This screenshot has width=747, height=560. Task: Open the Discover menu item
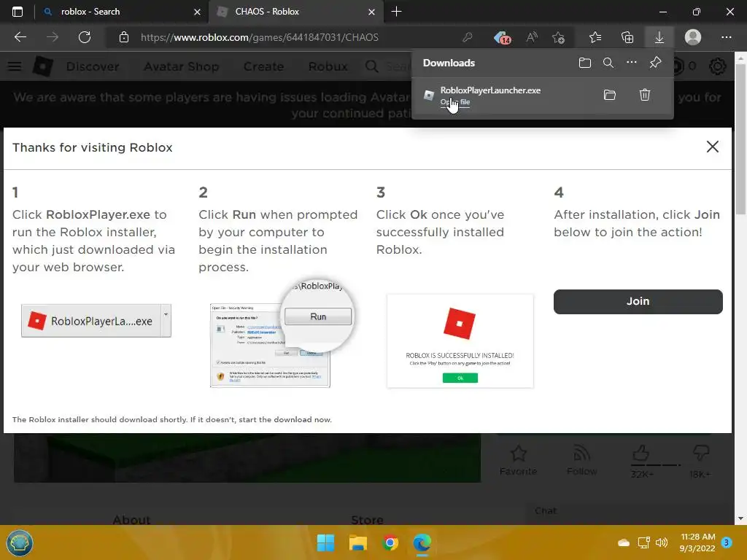point(93,66)
